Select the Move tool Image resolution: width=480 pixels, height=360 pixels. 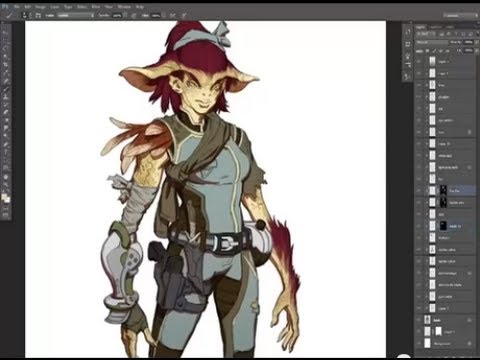6,32
